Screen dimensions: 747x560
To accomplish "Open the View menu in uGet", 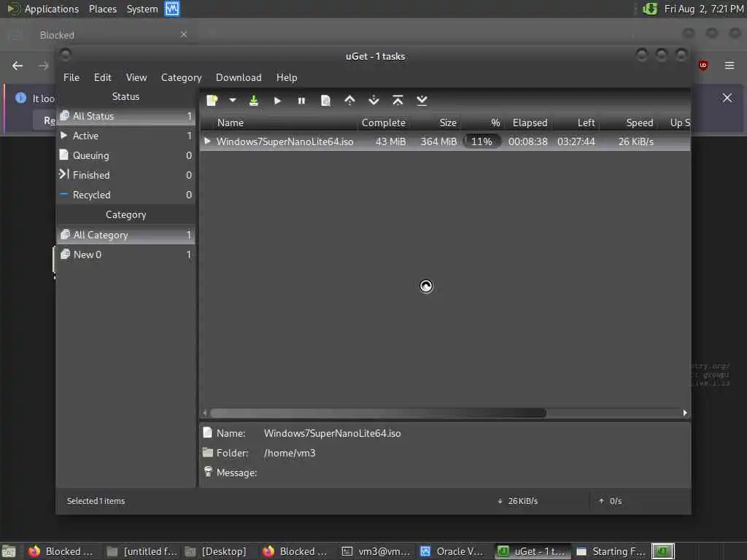I will pos(136,77).
